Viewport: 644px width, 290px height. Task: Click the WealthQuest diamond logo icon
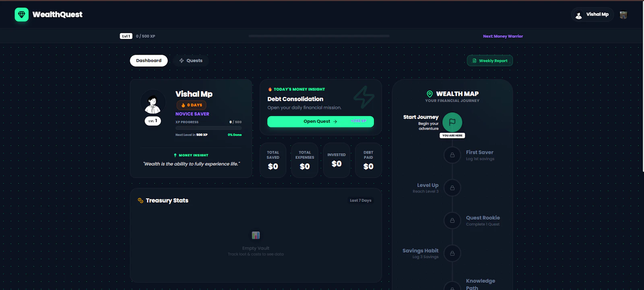[22, 14]
